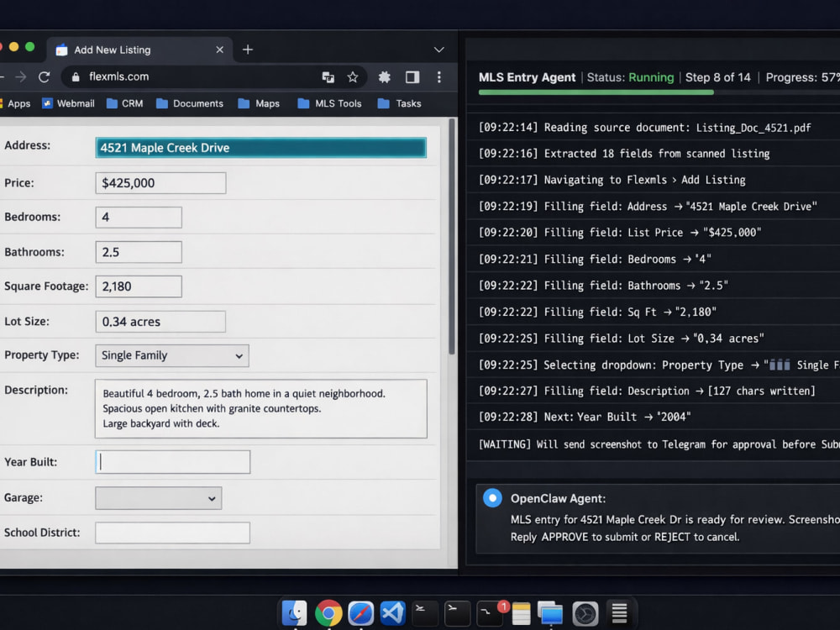This screenshot has width=840, height=630.
Task: Open the Chrome extensions puzzle icon
Action: [x=385, y=77]
